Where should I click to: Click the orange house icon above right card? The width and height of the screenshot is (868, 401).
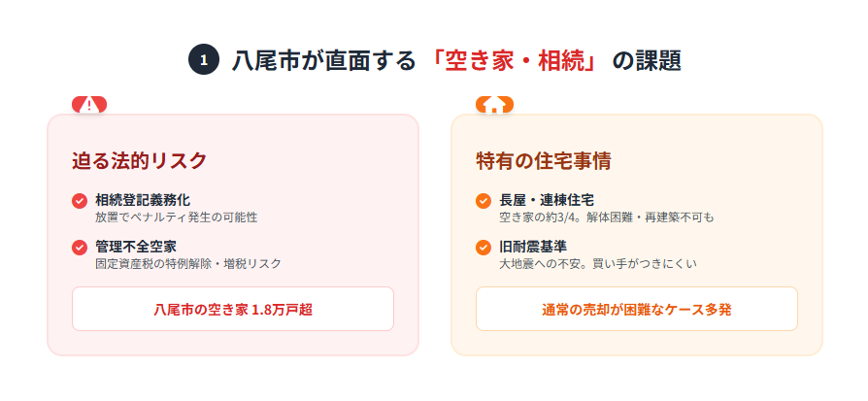coord(494,105)
